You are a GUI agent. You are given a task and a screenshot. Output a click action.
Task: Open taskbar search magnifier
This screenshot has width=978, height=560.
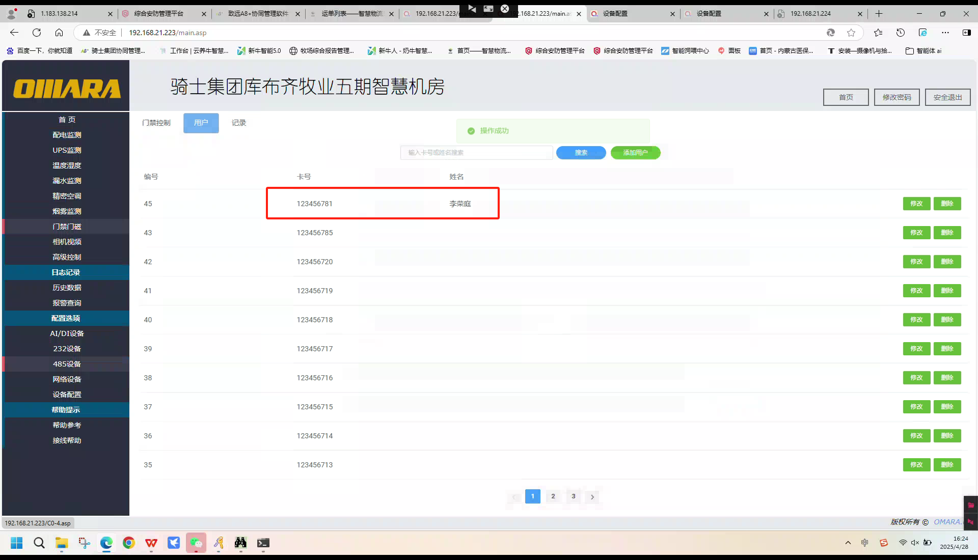pos(39,543)
